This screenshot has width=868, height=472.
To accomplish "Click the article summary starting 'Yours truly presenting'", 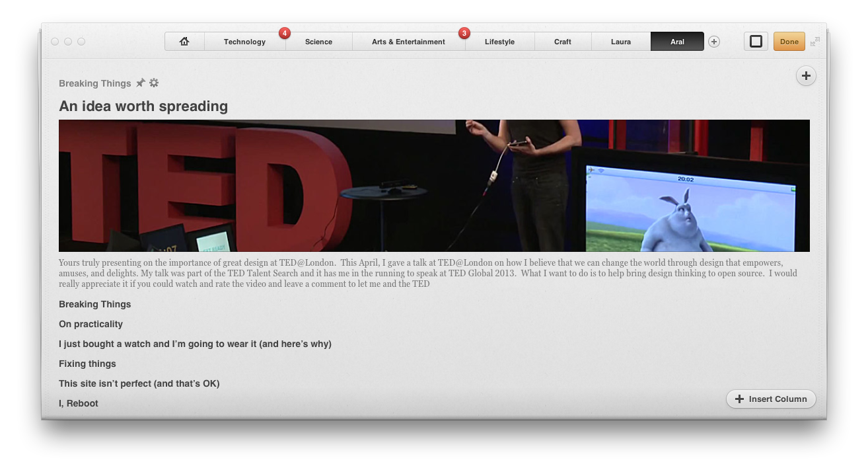I will pos(428,273).
